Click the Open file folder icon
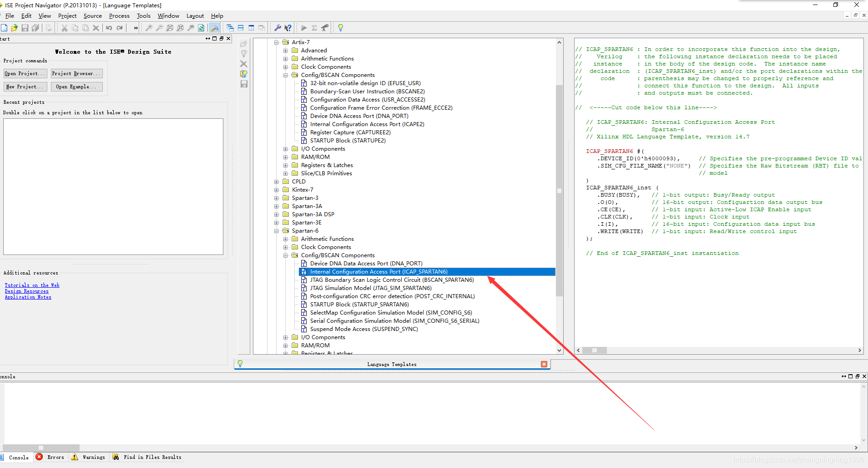 15,28
